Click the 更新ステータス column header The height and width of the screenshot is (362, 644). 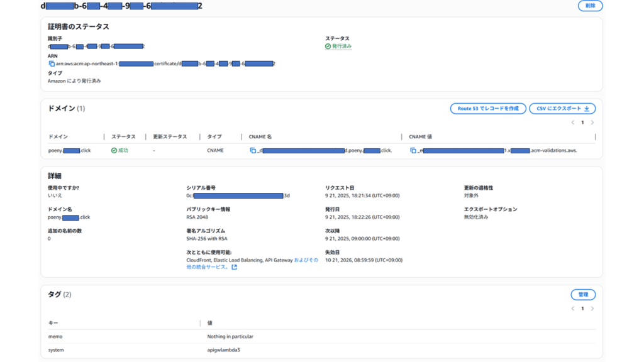tap(170, 137)
